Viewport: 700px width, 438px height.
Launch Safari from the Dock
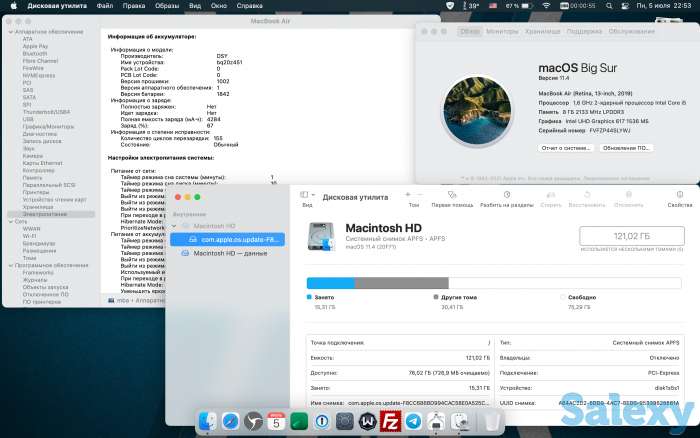[x=230, y=421]
